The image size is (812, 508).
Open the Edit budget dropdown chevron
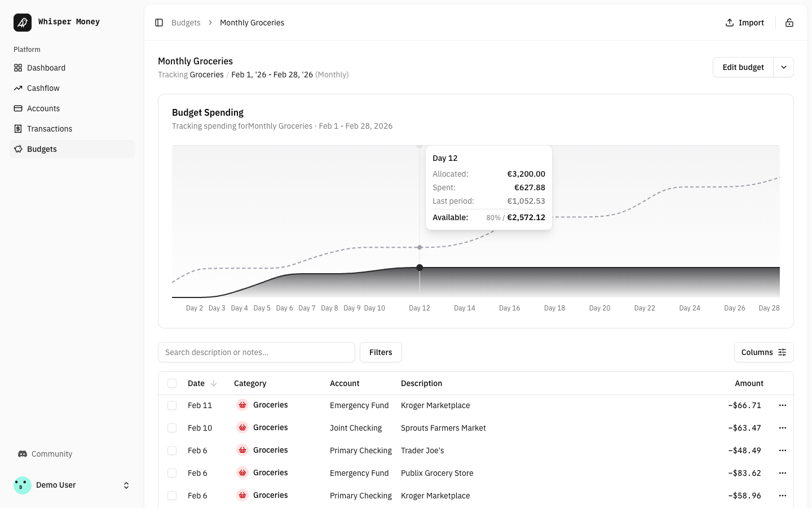[x=783, y=67]
